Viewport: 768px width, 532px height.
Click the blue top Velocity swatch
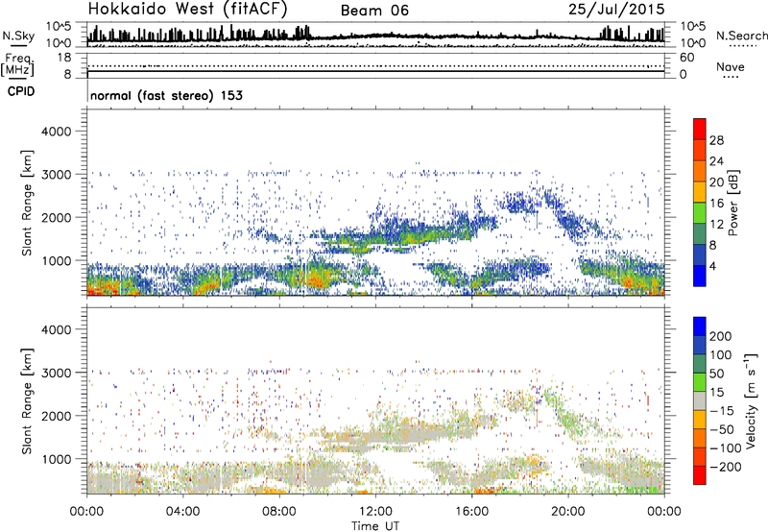point(700,326)
